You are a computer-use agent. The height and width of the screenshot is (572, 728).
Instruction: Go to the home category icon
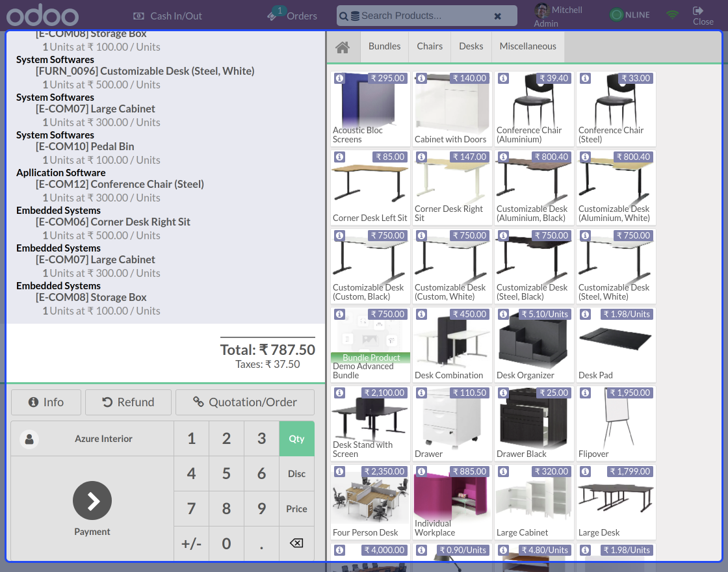pos(343,47)
